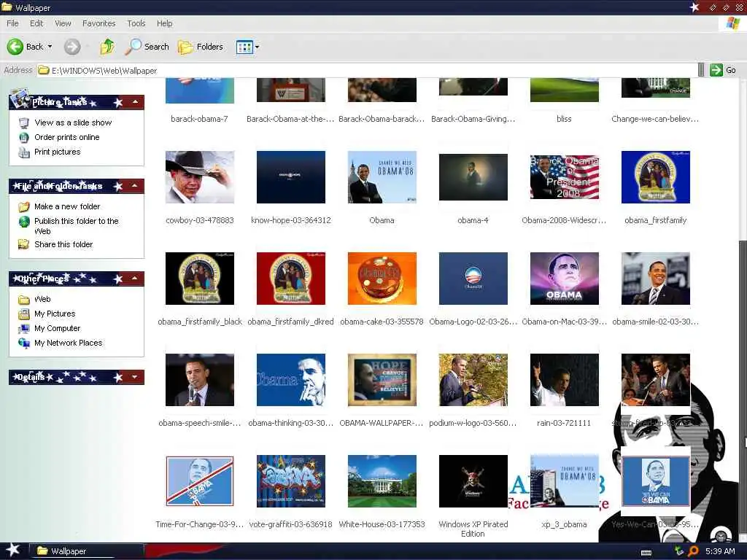The height and width of the screenshot is (560, 747).
Task: Collapse the File and Folder Tasks panel
Action: (x=135, y=186)
